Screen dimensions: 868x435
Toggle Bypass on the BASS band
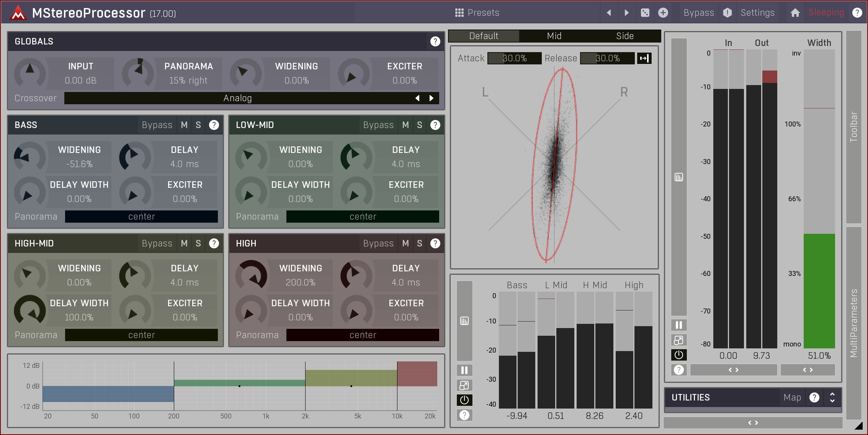tap(157, 125)
